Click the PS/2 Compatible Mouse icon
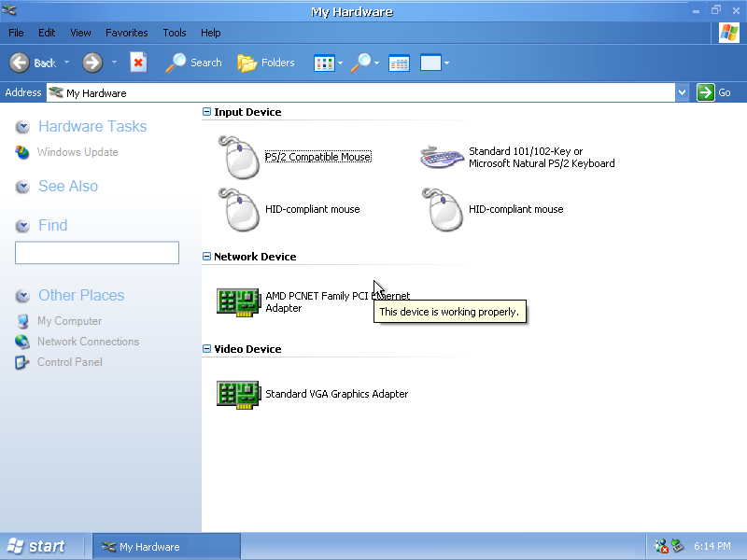This screenshot has height=560, width=747. coord(238,157)
